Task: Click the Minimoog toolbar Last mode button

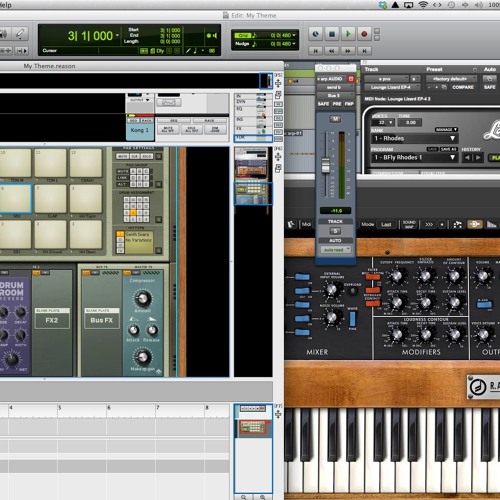Action: (x=386, y=224)
